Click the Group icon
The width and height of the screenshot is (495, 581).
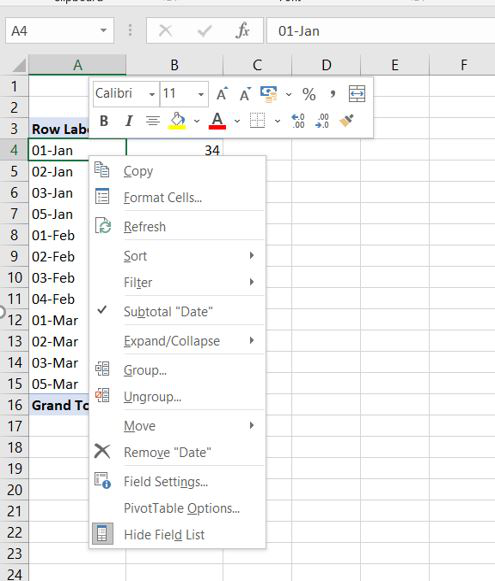(102, 369)
